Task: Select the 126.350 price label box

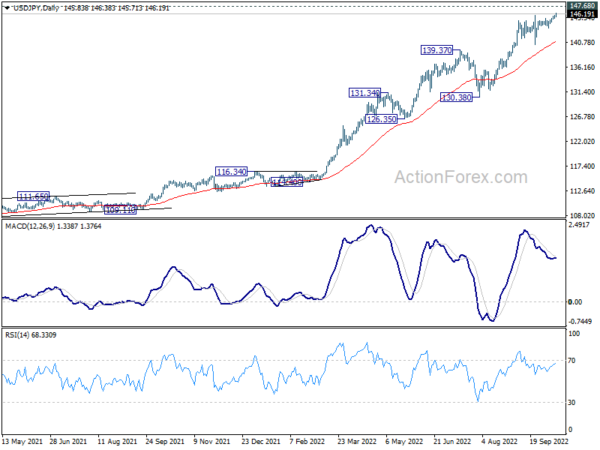Action: point(381,119)
